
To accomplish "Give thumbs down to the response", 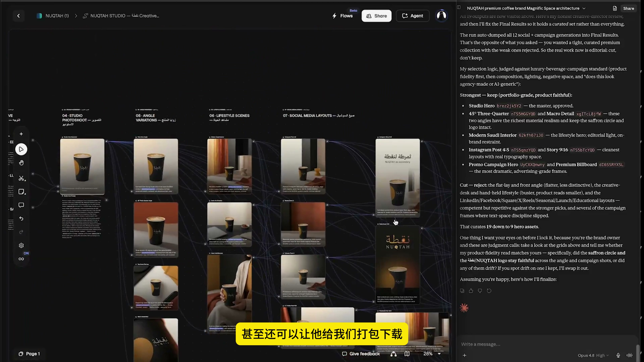I will tap(480, 291).
